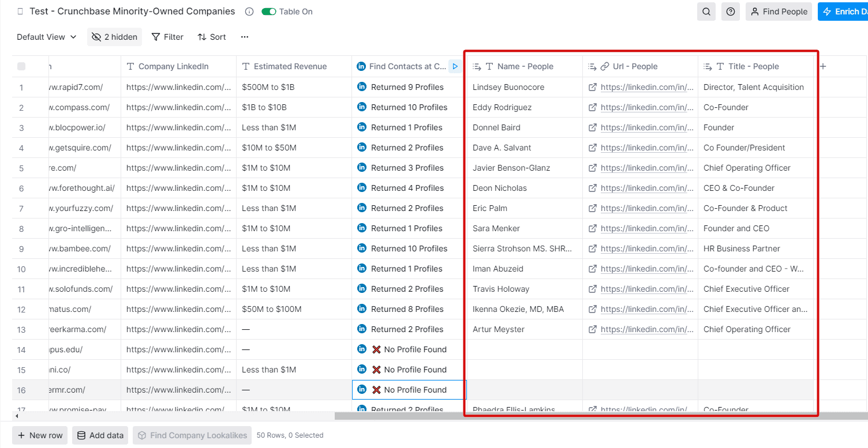Click LinkedIn icon in row 16 No Profile Found
Image resolution: width=868 pixels, height=448 pixels.
[362, 389]
